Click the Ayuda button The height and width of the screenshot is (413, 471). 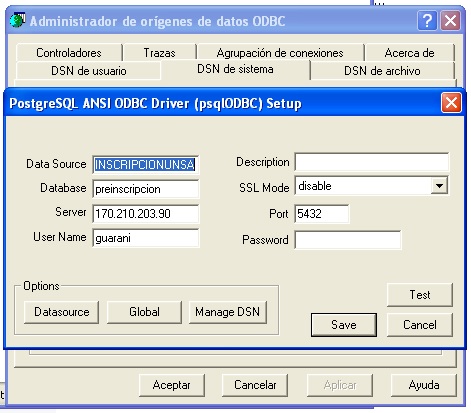point(424,385)
